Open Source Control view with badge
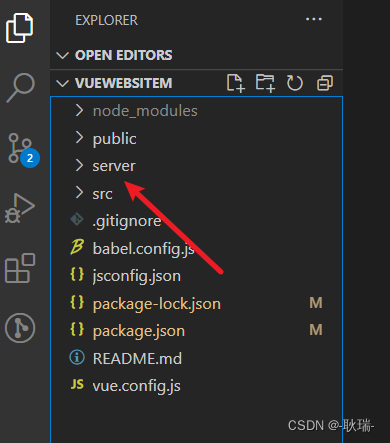Viewport: 390px width, 443px height. (22, 150)
